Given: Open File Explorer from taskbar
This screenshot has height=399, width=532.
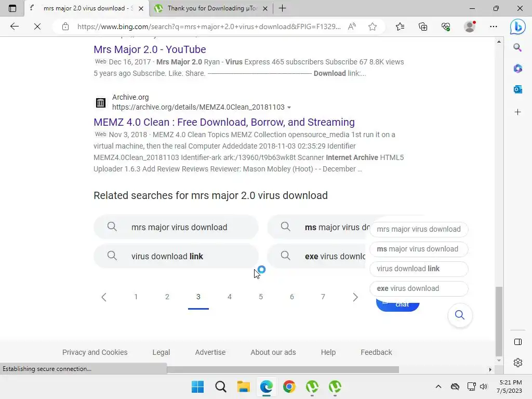Looking at the screenshot, I should [243, 387].
